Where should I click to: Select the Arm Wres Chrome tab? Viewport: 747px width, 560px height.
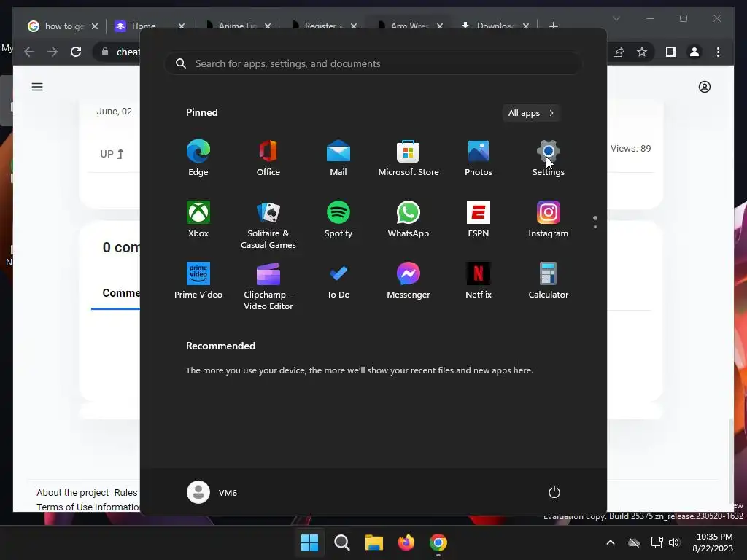point(409,26)
